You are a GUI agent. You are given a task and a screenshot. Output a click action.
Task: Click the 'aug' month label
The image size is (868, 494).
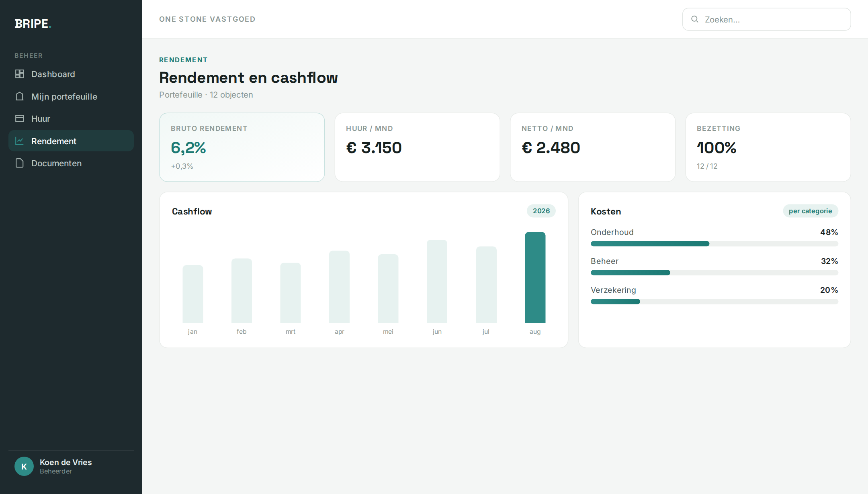(x=535, y=332)
